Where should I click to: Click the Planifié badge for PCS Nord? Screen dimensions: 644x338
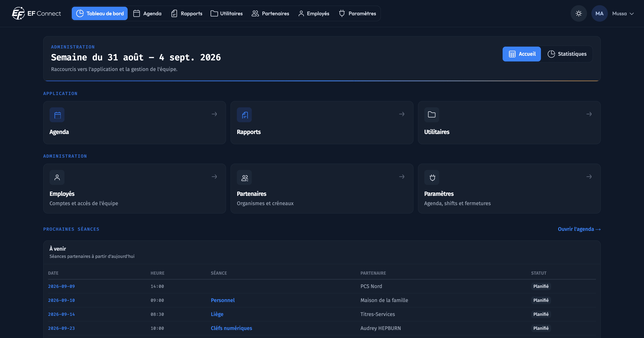click(541, 286)
